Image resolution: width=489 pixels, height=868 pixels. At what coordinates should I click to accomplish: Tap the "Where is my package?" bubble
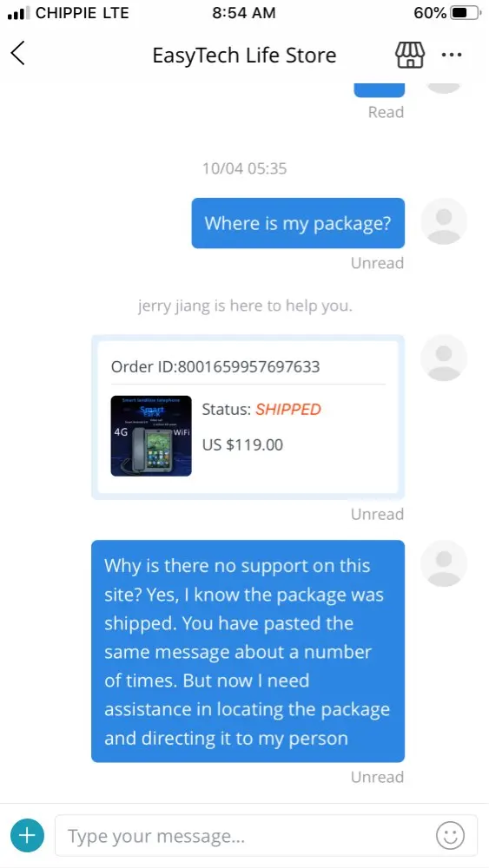298,223
